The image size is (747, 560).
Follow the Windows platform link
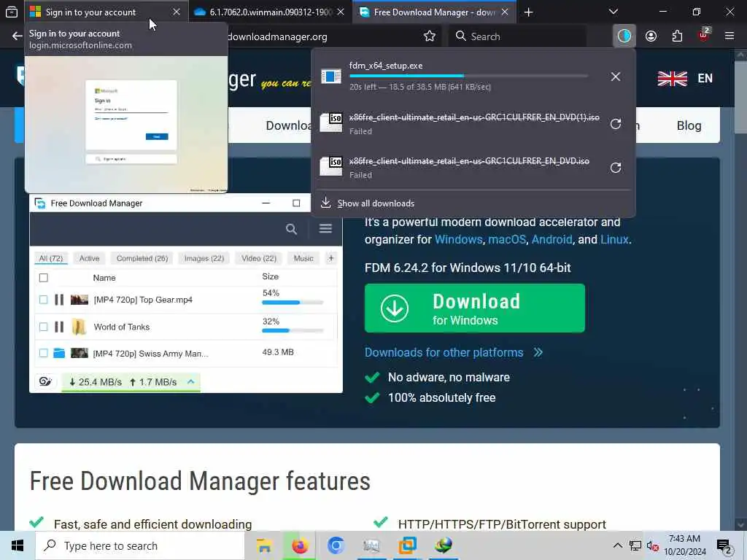(458, 239)
